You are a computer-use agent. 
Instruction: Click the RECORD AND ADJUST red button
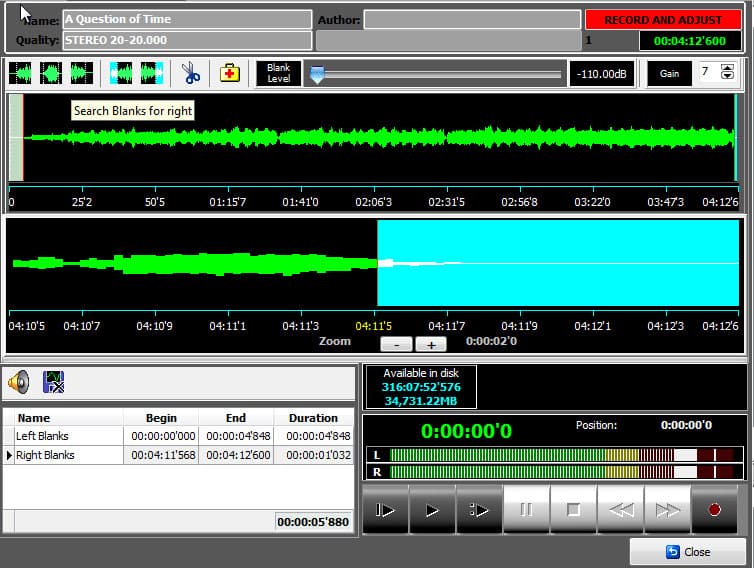[663, 20]
